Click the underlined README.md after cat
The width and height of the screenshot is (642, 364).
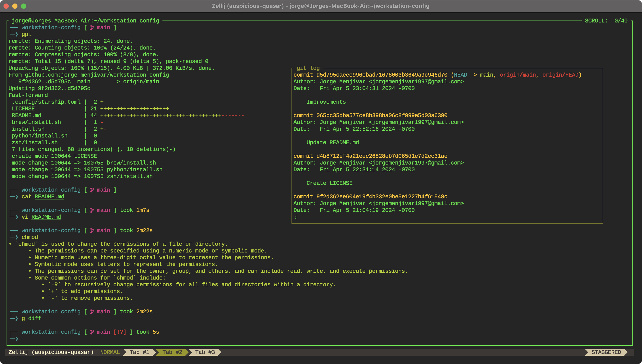coord(49,196)
